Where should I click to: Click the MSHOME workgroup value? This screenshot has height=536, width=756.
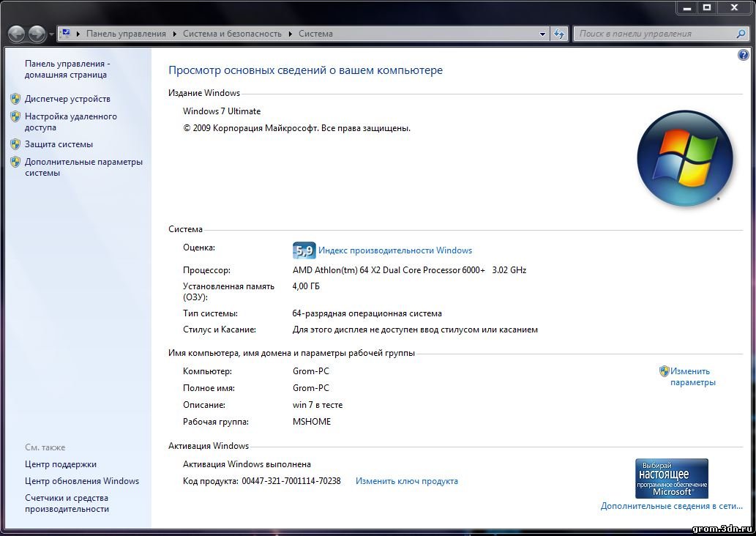(x=312, y=422)
